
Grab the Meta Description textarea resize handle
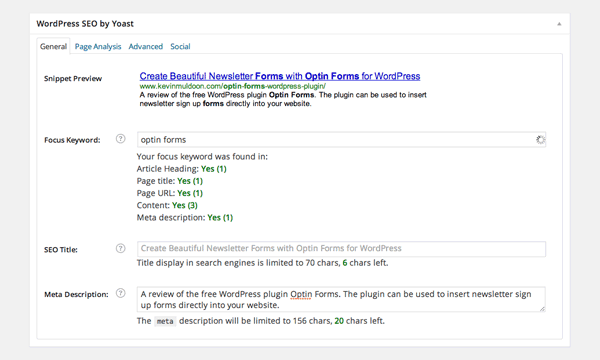pyautogui.click(x=542, y=309)
